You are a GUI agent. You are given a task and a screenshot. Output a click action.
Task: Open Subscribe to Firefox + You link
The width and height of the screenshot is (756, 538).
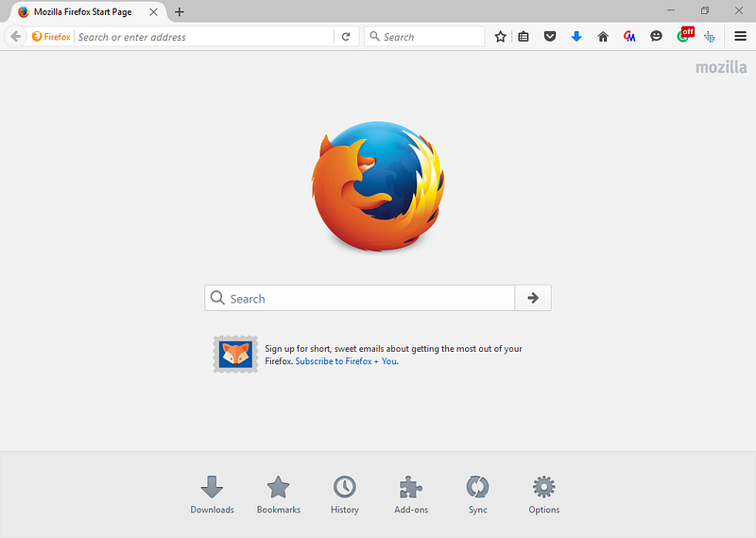point(346,361)
